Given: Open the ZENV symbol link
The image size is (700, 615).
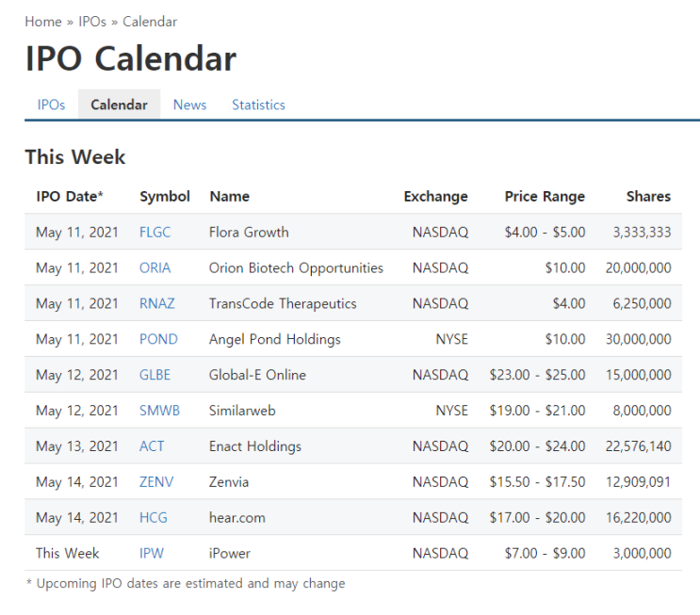Looking at the screenshot, I should pyautogui.click(x=156, y=482).
